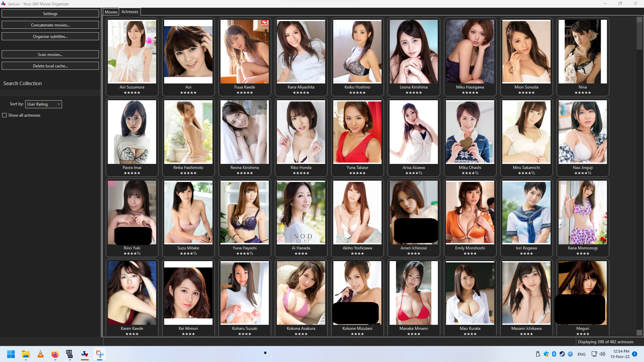Select Yuna Takase thumbnail

tap(357, 132)
